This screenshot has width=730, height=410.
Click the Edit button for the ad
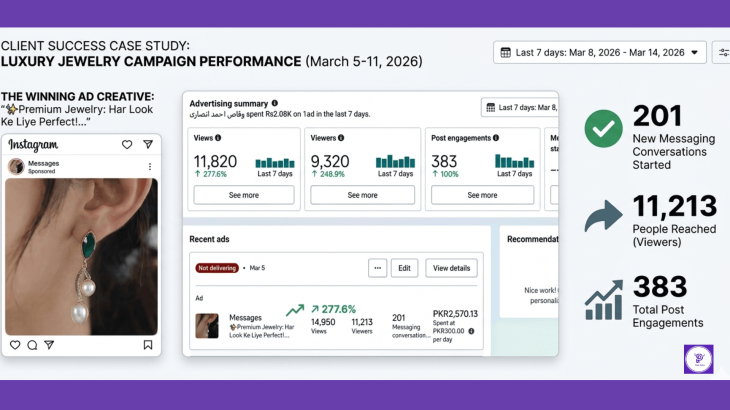(x=404, y=268)
